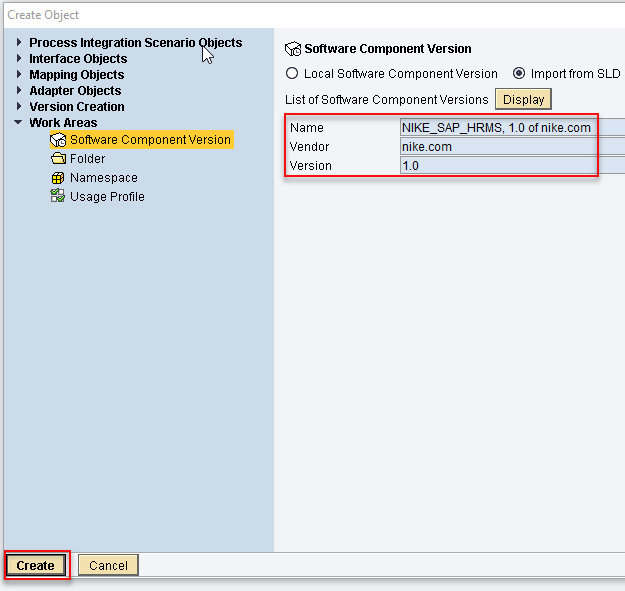Click the Interface Objects label

(x=78, y=59)
